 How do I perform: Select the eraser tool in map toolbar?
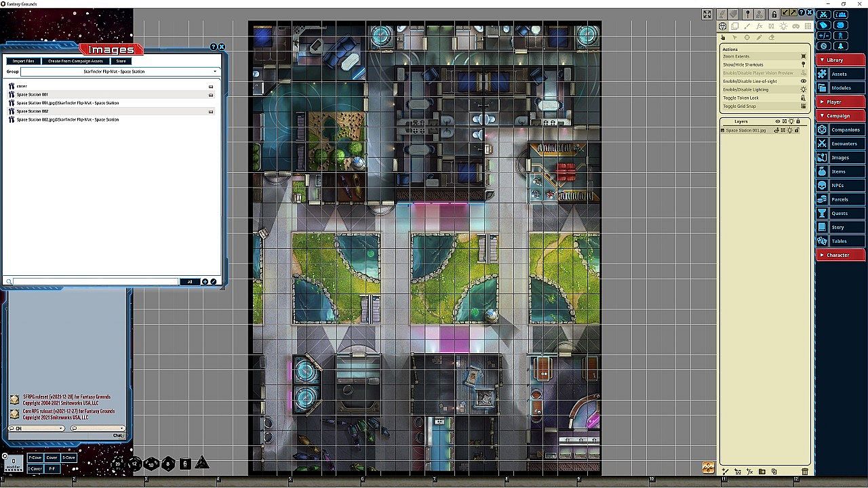pyautogui.click(x=772, y=38)
